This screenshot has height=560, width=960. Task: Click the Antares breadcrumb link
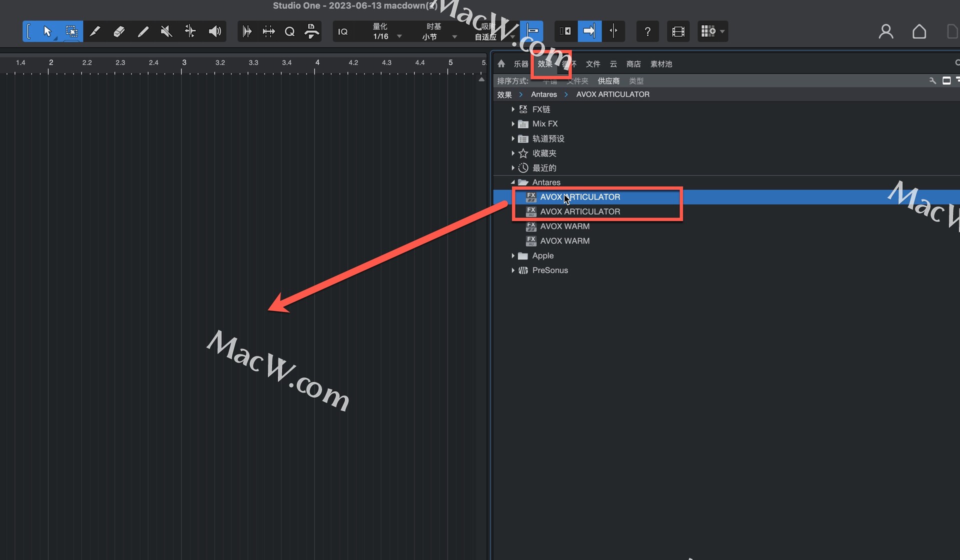tap(544, 94)
